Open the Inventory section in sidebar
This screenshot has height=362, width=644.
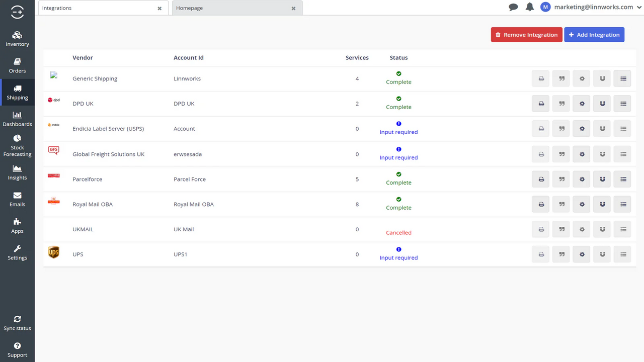click(17, 39)
